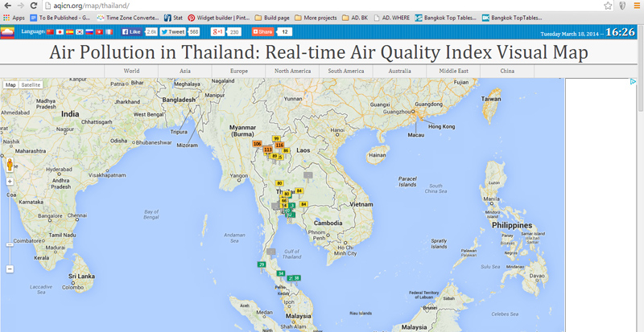Click the orange 116 AQI map marker
Viewport: 644px width, 332px height.
coord(279,145)
